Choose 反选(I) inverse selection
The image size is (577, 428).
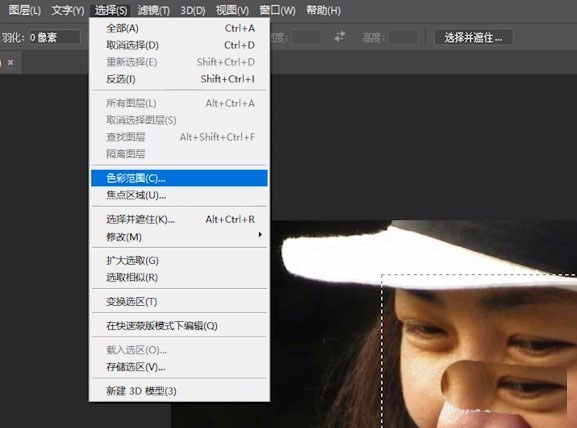[x=179, y=79]
